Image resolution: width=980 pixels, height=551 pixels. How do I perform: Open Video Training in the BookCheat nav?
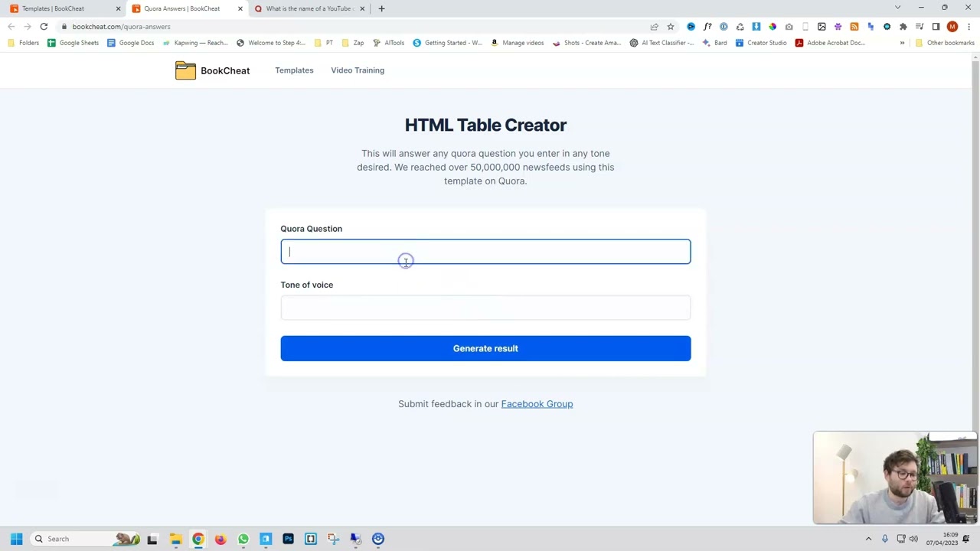pos(358,70)
